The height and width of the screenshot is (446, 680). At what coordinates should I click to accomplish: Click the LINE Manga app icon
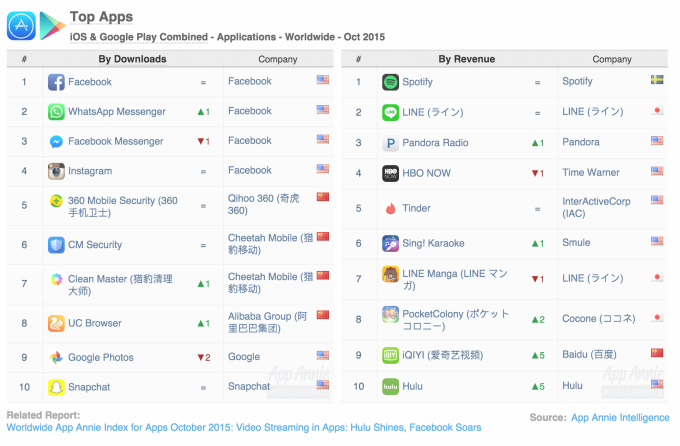click(390, 274)
